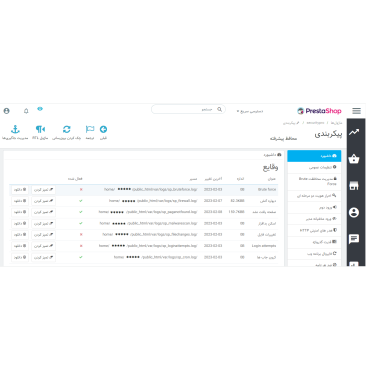This screenshot has height=370, width=370.
Task: Download the Login attempts log
Action: click(20, 246)
